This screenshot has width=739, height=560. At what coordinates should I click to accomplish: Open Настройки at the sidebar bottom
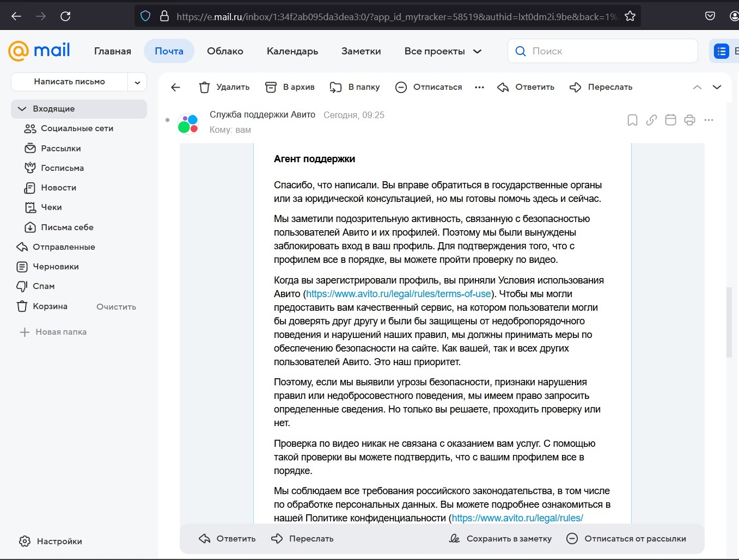(51, 541)
